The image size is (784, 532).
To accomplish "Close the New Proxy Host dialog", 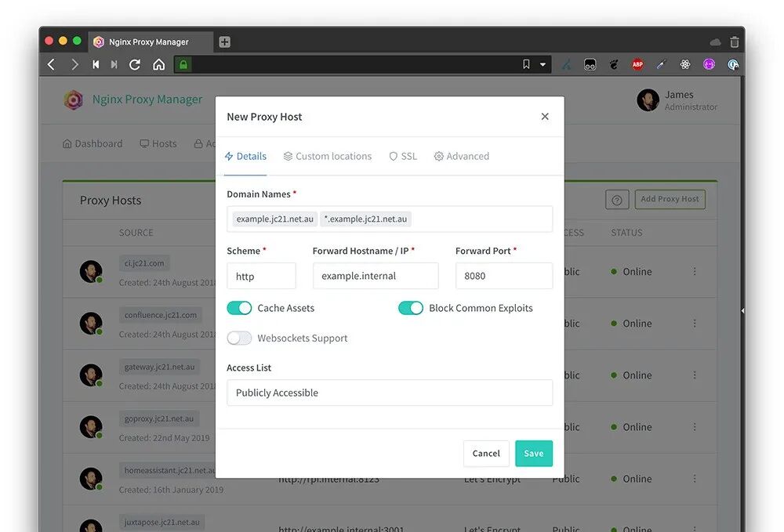I will coord(545,117).
